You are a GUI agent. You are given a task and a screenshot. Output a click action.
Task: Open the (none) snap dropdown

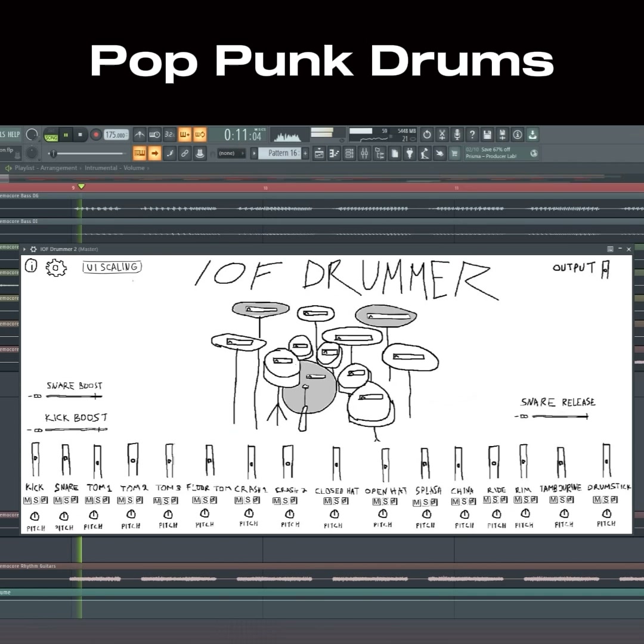(231, 153)
